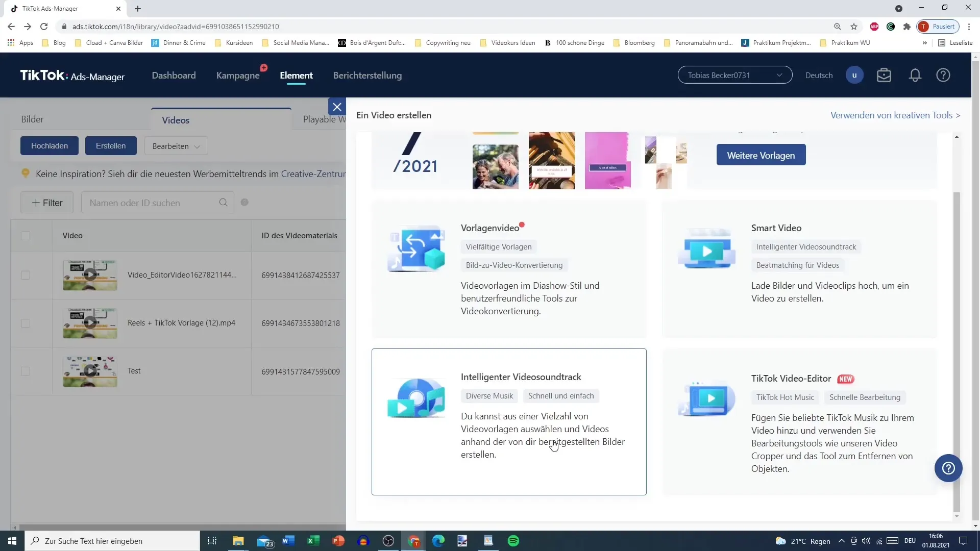Viewport: 980px width, 551px height.
Task: Open the Windows Start menu
Action: [12, 541]
